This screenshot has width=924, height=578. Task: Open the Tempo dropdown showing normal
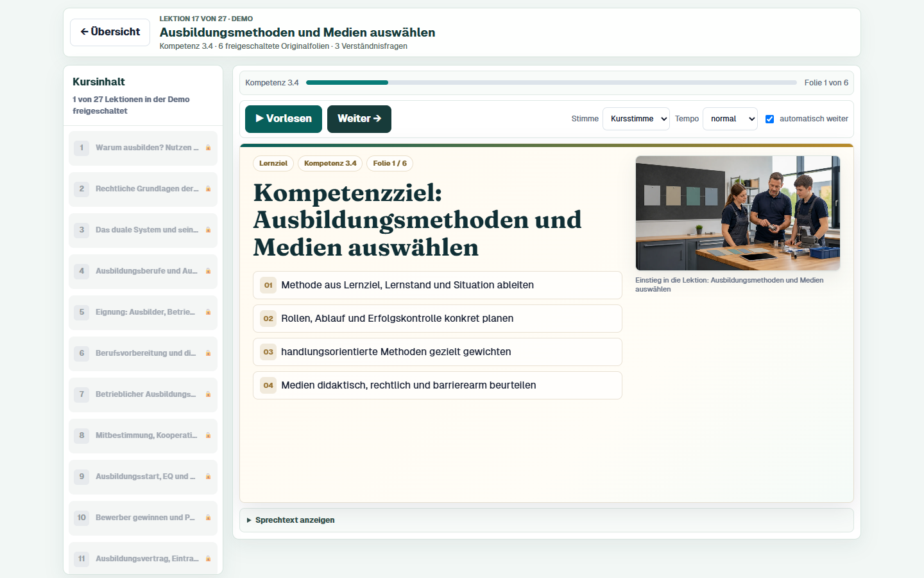(x=730, y=119)
